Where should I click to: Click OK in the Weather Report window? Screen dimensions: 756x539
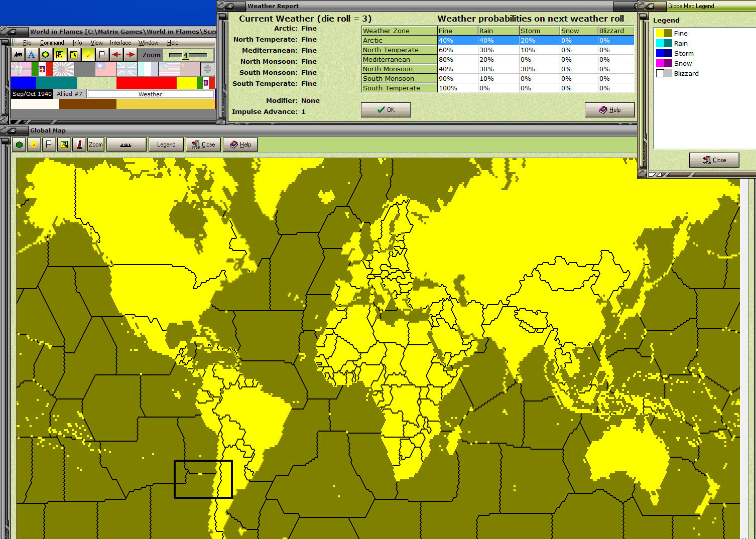(x=386, y=109)
